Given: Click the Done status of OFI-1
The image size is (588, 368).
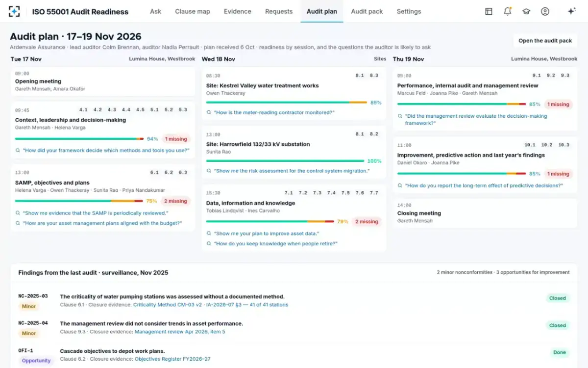Looking at the screenshot, I should [x=560, y=352].
